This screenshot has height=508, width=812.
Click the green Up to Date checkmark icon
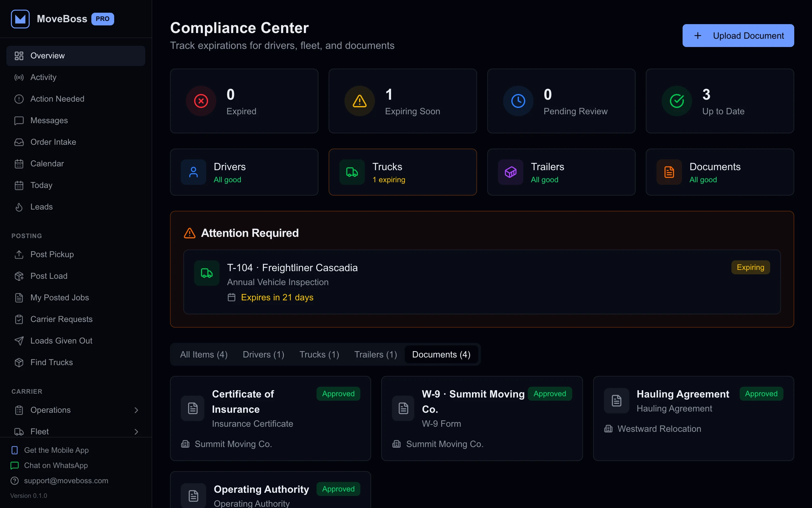(677, 101)
